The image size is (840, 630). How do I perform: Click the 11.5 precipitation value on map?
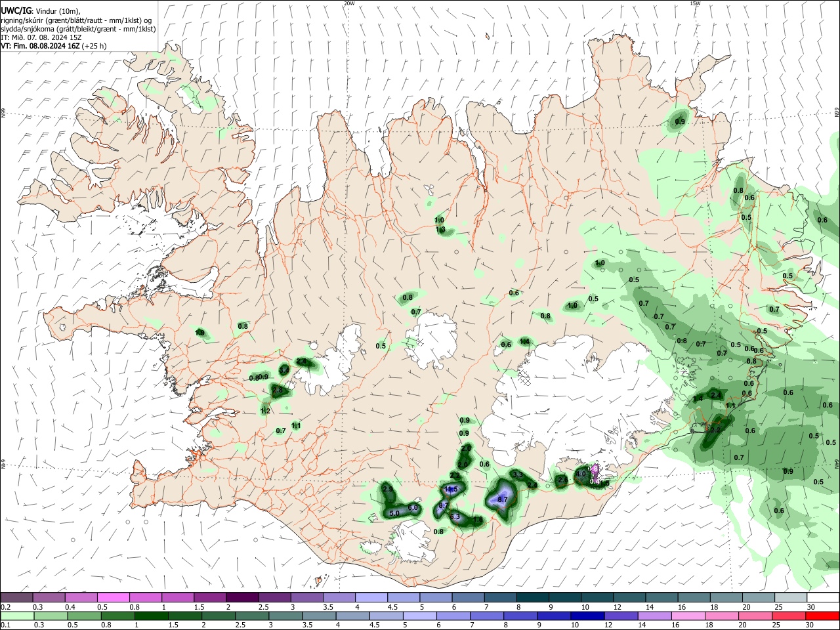pos(451,490)
